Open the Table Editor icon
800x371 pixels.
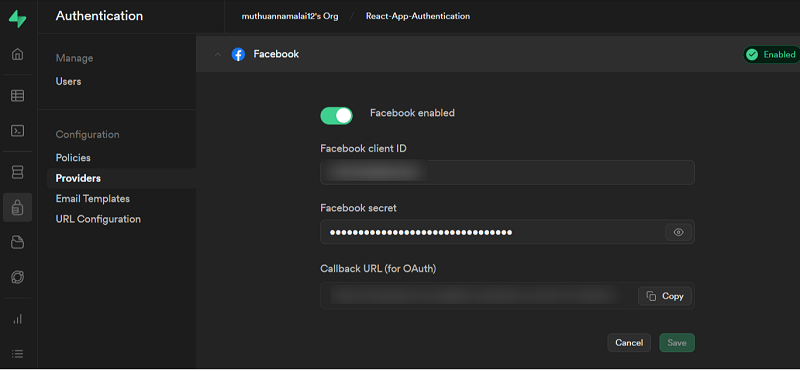[17, 95]
